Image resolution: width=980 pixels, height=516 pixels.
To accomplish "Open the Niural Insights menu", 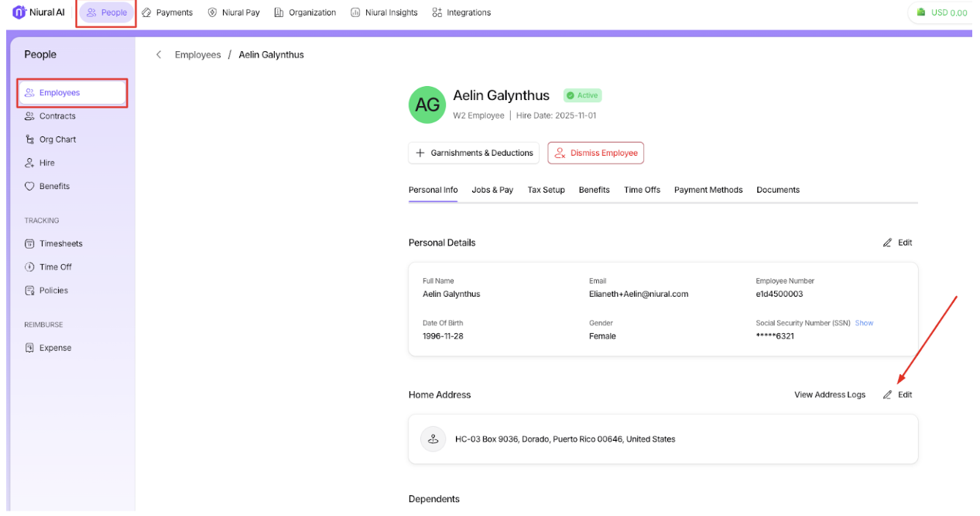I will [384, 12].
